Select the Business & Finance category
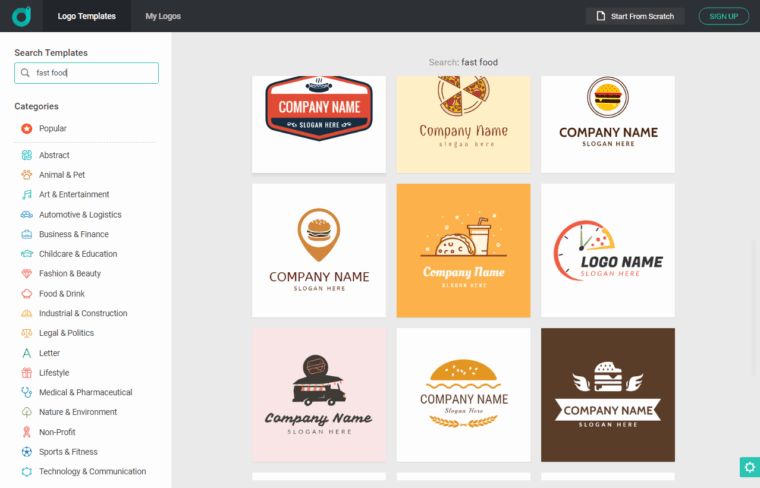The image size is (760, 488). (x=73, y=234)
